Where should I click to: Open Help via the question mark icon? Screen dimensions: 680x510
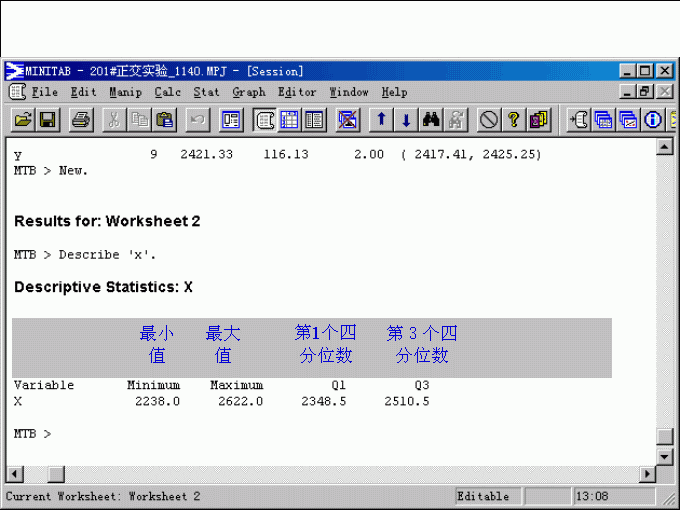pos(513,120)
